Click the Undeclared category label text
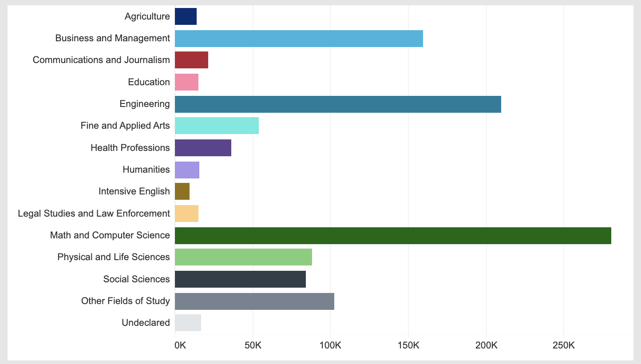Image resolution: width=641 pixels, height=364 pixels. click(x=145, y=323)
